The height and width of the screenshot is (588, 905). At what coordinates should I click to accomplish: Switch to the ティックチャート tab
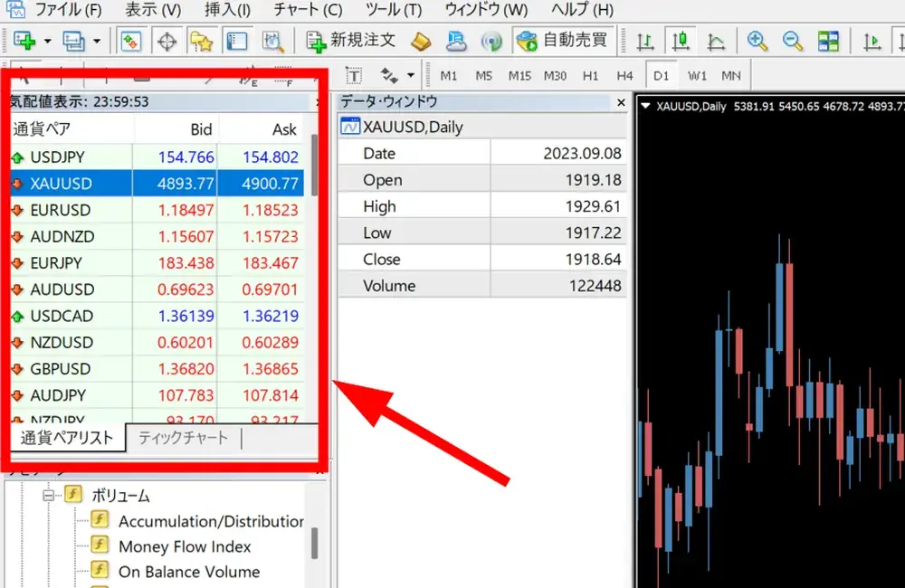[183, 439]
